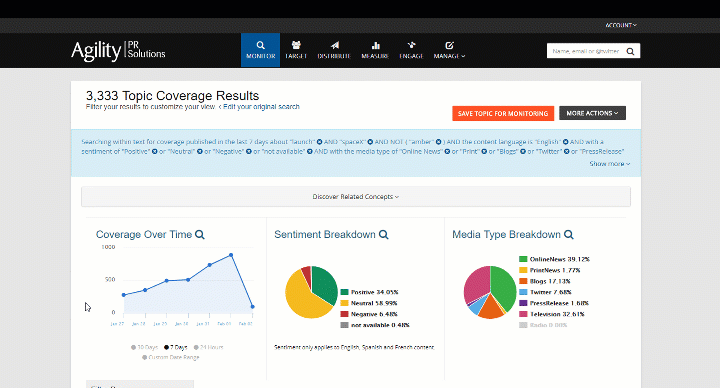Click the 3,333 Topic Coverage Results title
720x388 pixels.
pyautogui.click(x=173, y=96)
